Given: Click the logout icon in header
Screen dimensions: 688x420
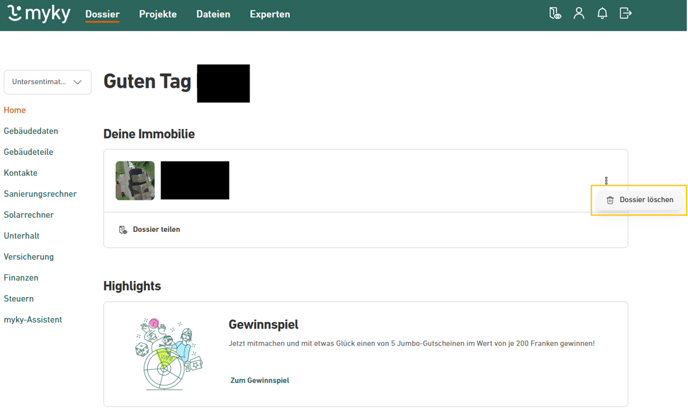Looking at the screenshot, I should coord(626,14).
